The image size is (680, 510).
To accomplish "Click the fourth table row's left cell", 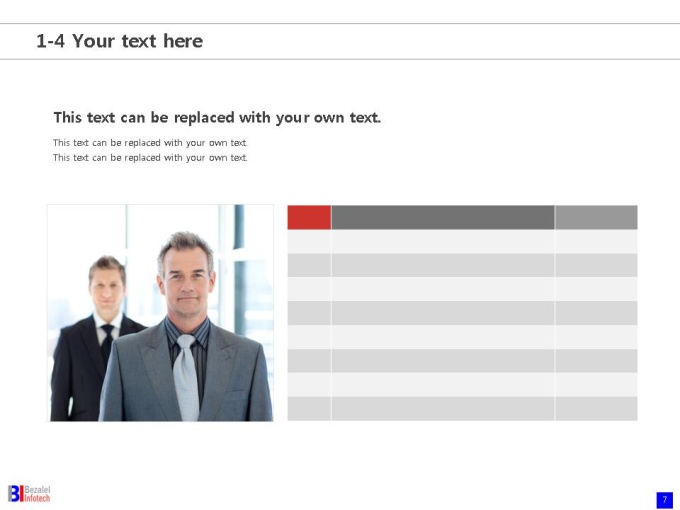I will 309,313.
